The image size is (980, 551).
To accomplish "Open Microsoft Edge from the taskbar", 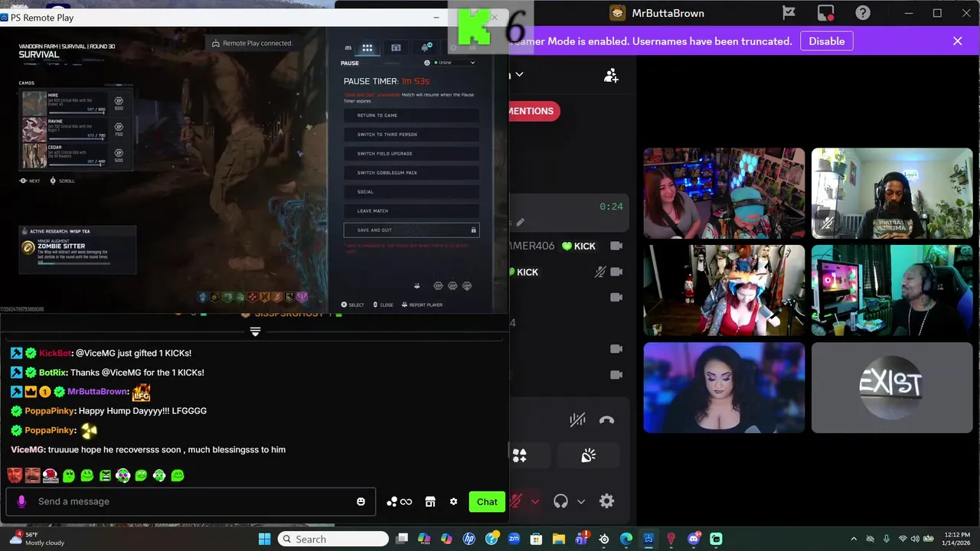I will click(626, 539).
